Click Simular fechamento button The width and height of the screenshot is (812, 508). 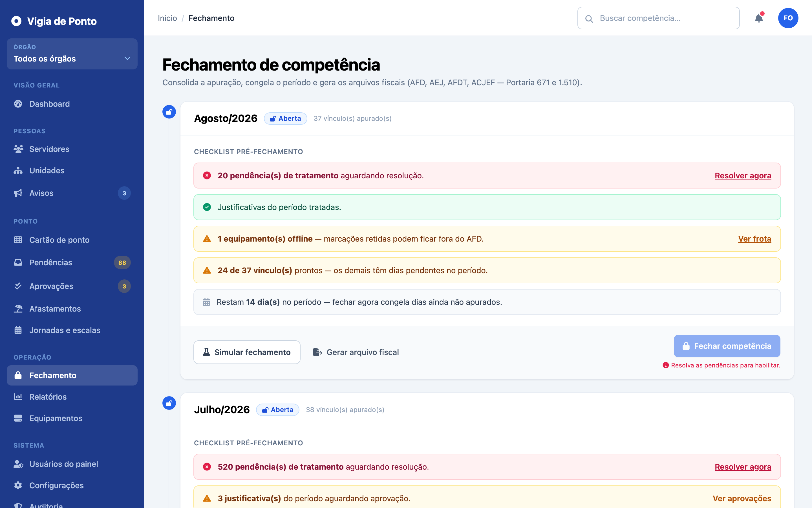click(x=247, y=352)
